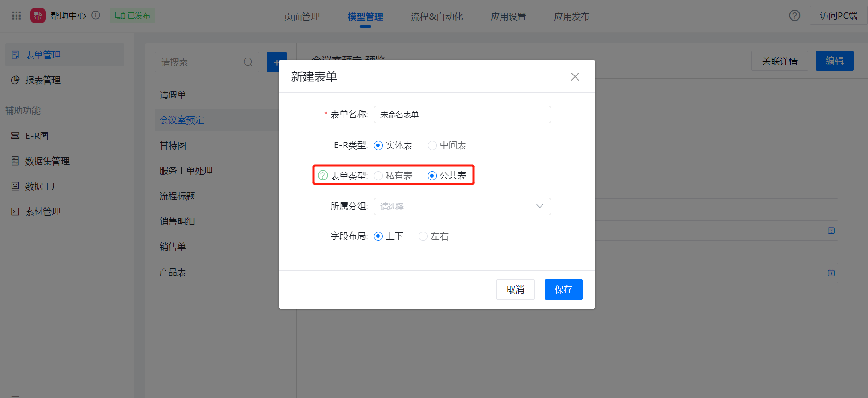Open the 流程&自动化 tab
Screen dimensions: 868x398
tap(437, 17)
